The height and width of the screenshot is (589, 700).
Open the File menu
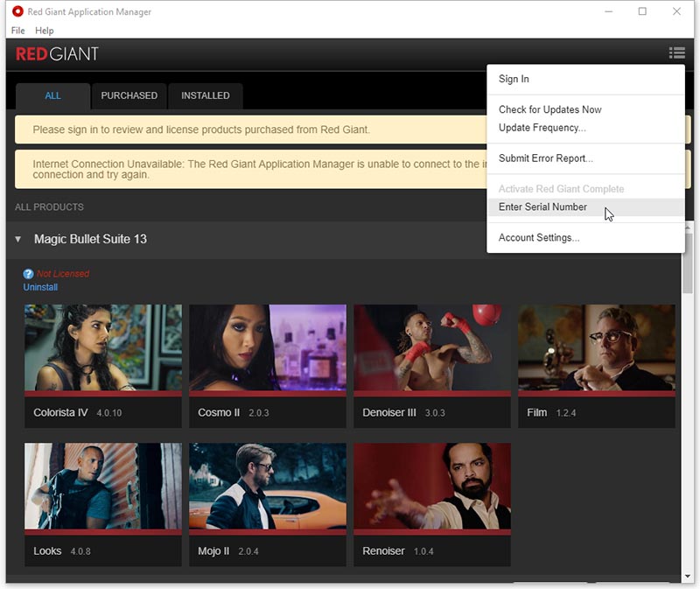click(x=17, y=31)
